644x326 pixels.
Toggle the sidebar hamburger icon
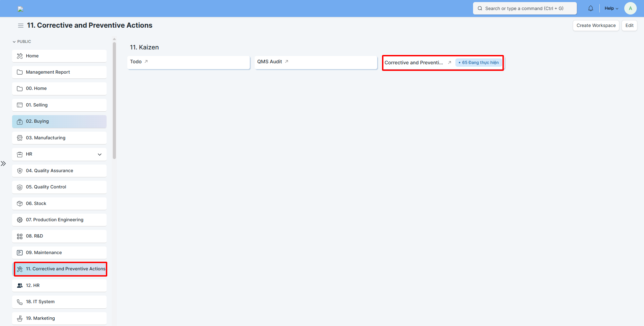tap(21, 26)
